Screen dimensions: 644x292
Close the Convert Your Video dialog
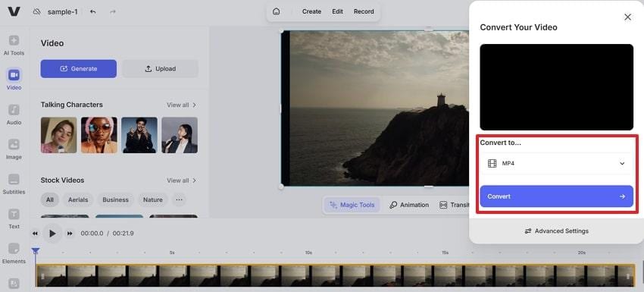[627, 17]
